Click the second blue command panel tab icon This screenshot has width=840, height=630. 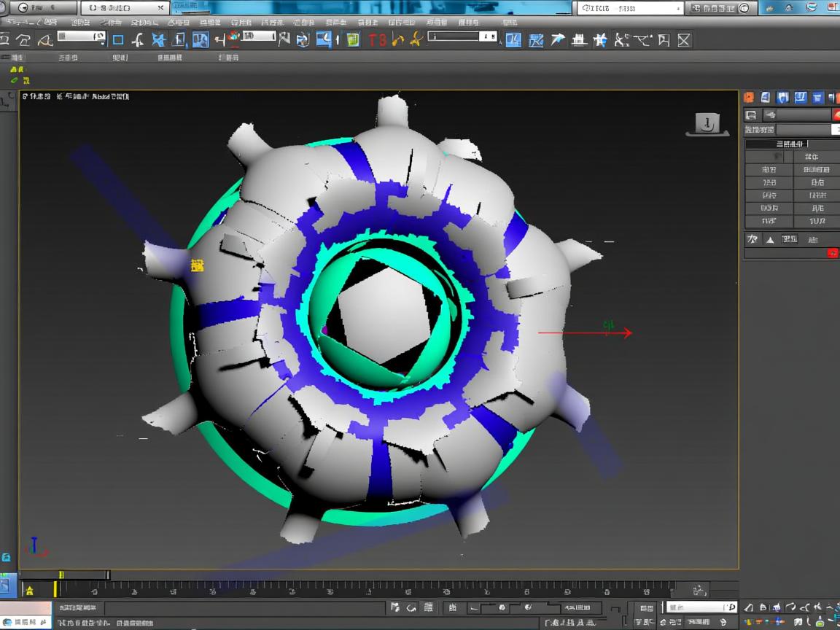point(782,98)
